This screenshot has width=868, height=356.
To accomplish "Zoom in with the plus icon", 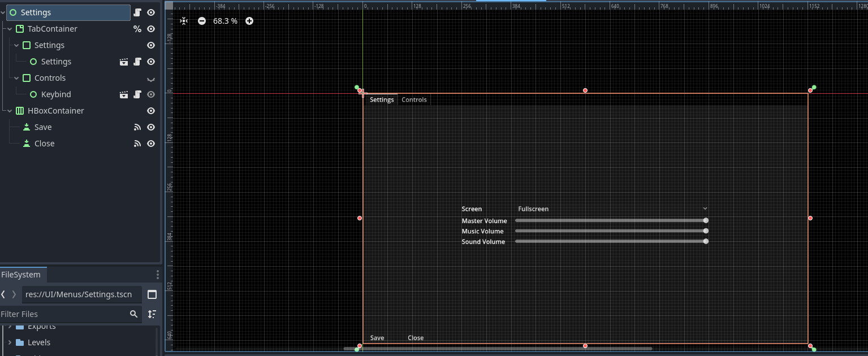I will [x=249, y=21].
